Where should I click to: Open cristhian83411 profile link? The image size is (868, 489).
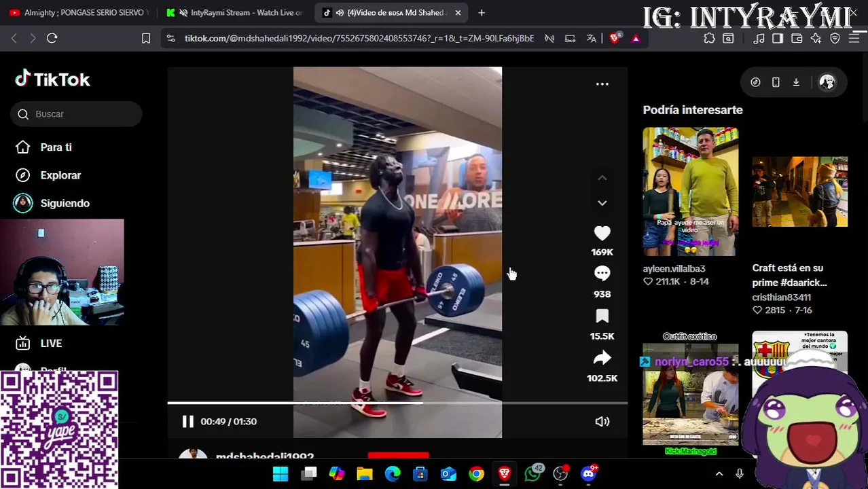[781, 297]
